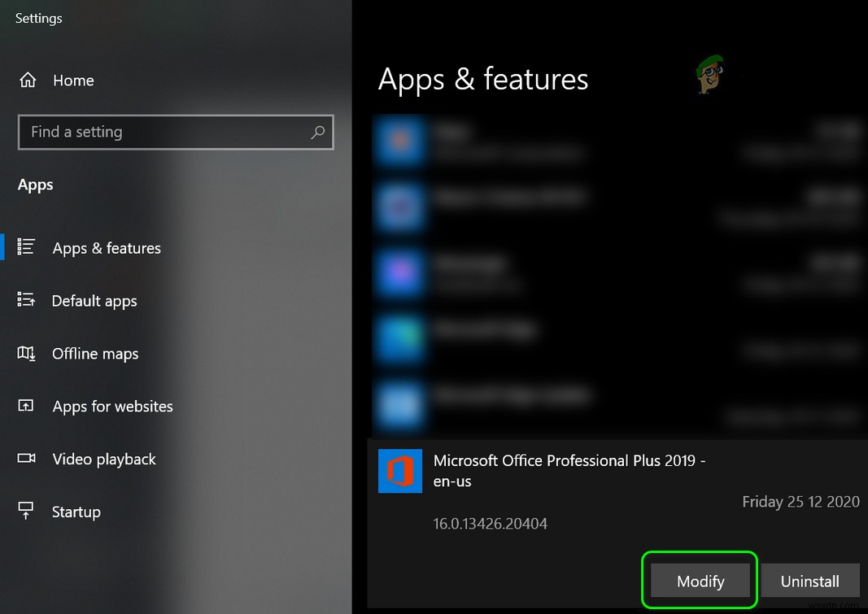868x614 pixels.
Task: Click the Startup icon in sidebar
Action: click(x=27, y=512)
